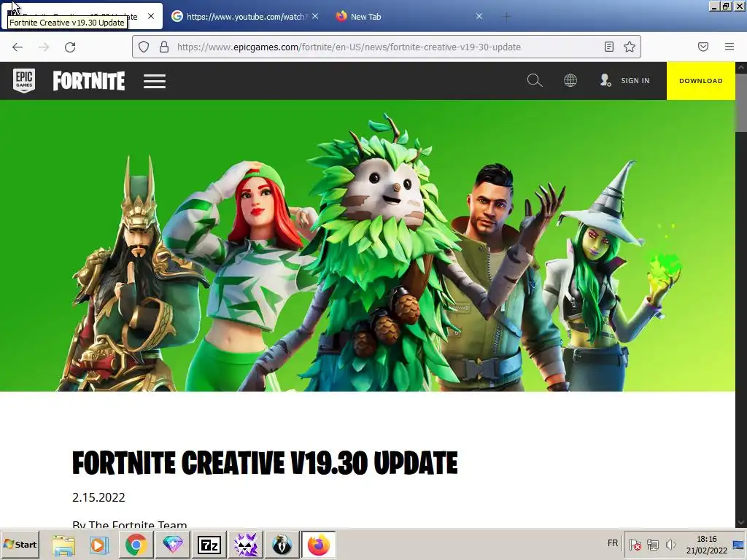Close the Fortnite Creative tab

[151, 16]
